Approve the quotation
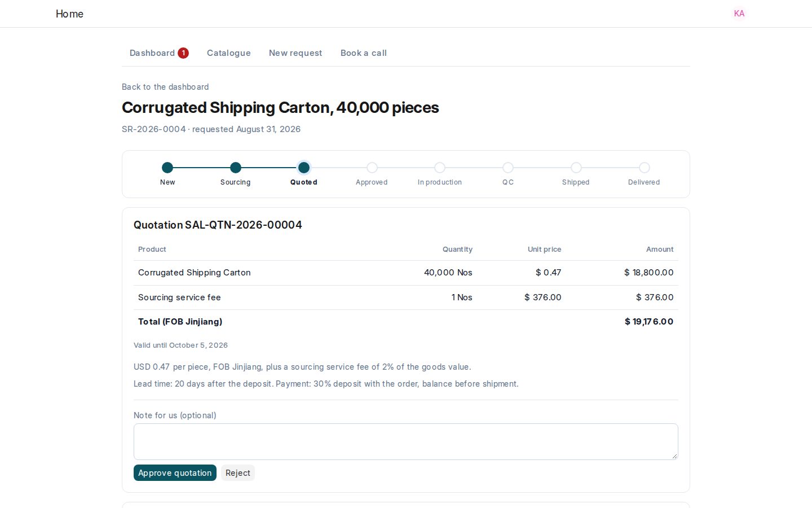Screen dimensions: 812x508 pos(175,473)
